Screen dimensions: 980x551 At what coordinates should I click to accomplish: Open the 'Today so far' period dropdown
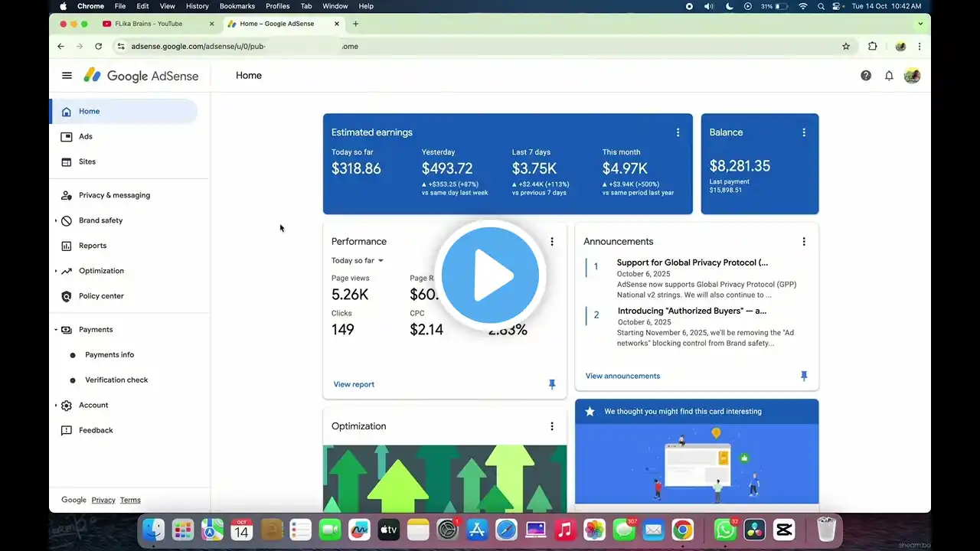[x=358, y=260]
